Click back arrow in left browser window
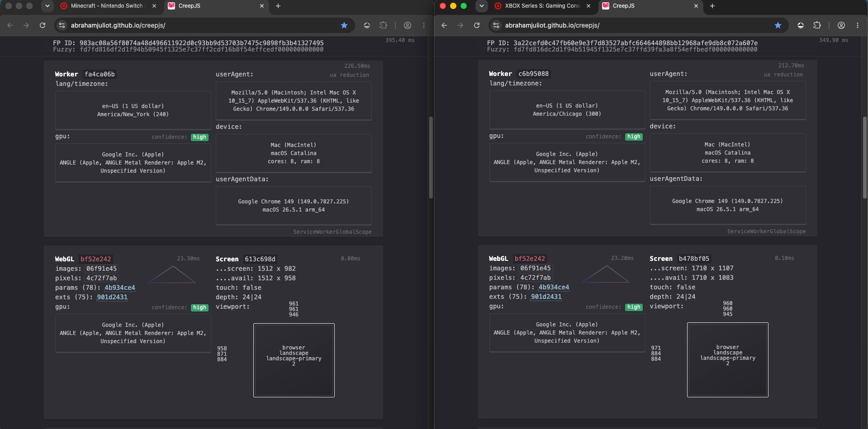The height and width of the screenshot is (429, 868). tap(10, 25)
